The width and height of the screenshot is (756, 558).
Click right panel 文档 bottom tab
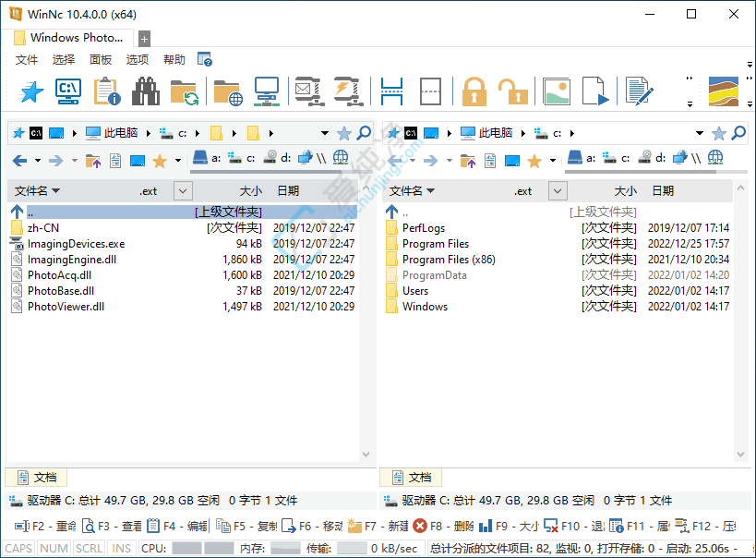(411, 477)
